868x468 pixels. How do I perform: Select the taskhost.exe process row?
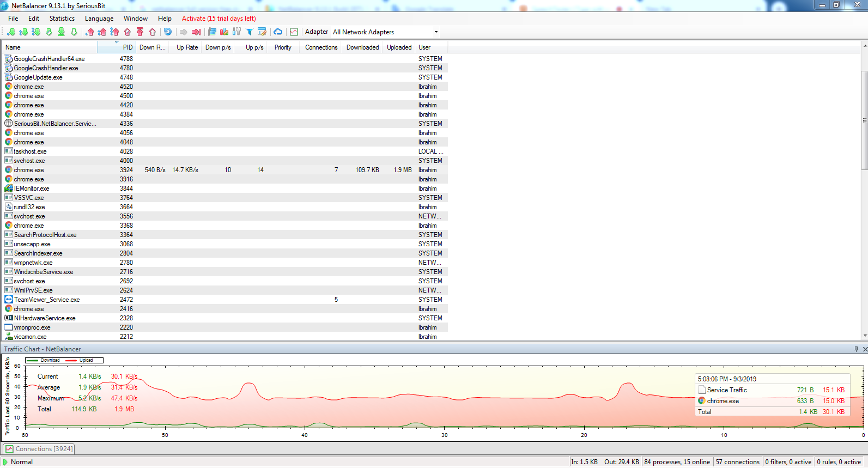(225, 151)
